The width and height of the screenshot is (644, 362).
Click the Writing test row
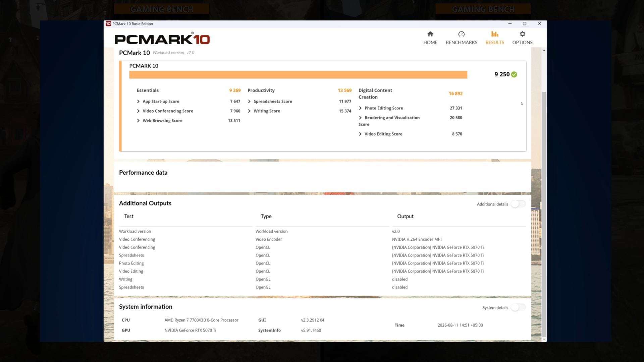[126, 279]
